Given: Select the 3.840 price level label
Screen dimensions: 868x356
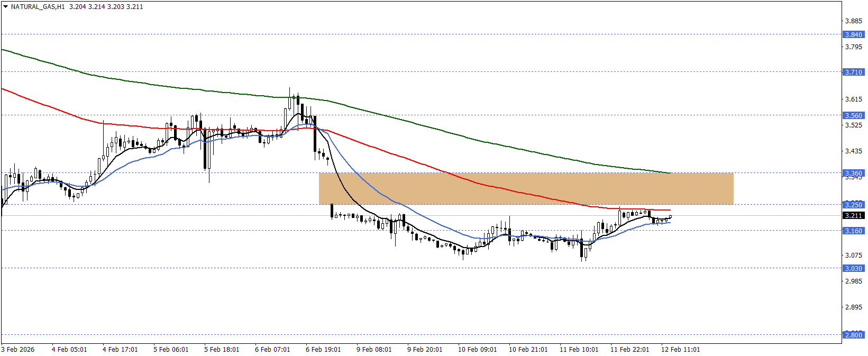Looking at the screenshot, I should pyautogui.click(x=853, y=34).
